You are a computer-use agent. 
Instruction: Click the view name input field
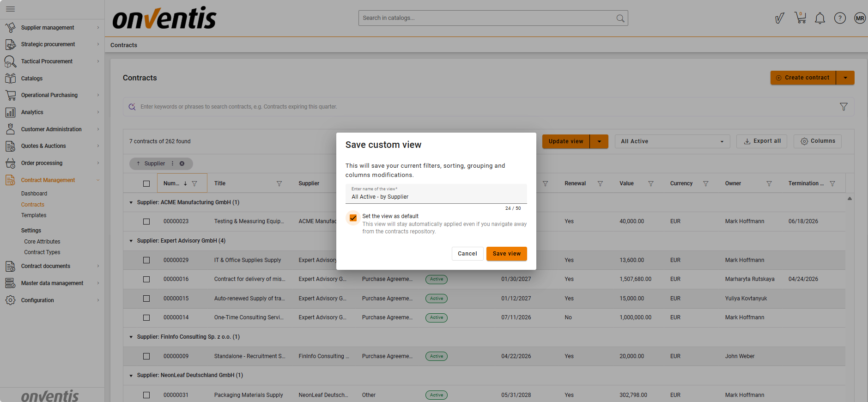(436, 197)
